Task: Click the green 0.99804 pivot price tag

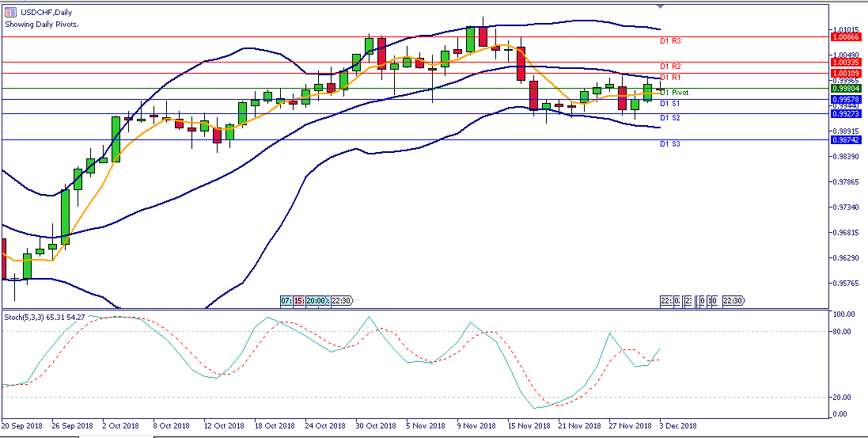Action: [x=846, y=89]
